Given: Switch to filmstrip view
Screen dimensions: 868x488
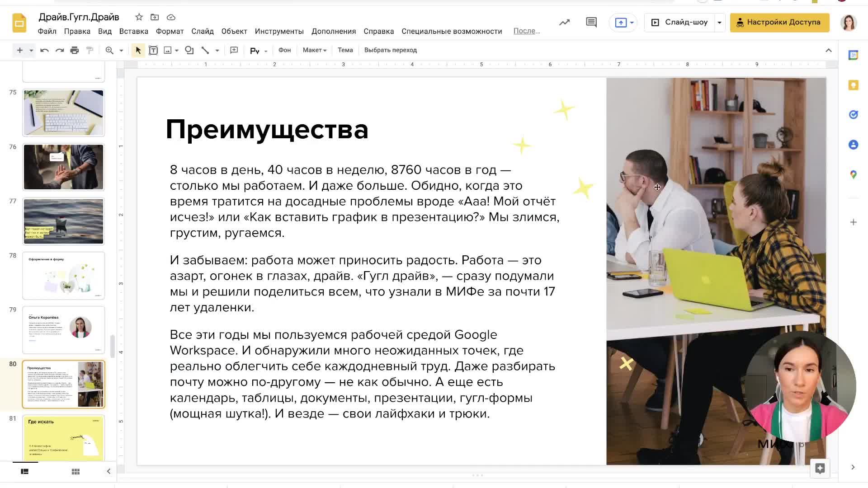Looking at the screenshot, I should (x=25, y=471).
